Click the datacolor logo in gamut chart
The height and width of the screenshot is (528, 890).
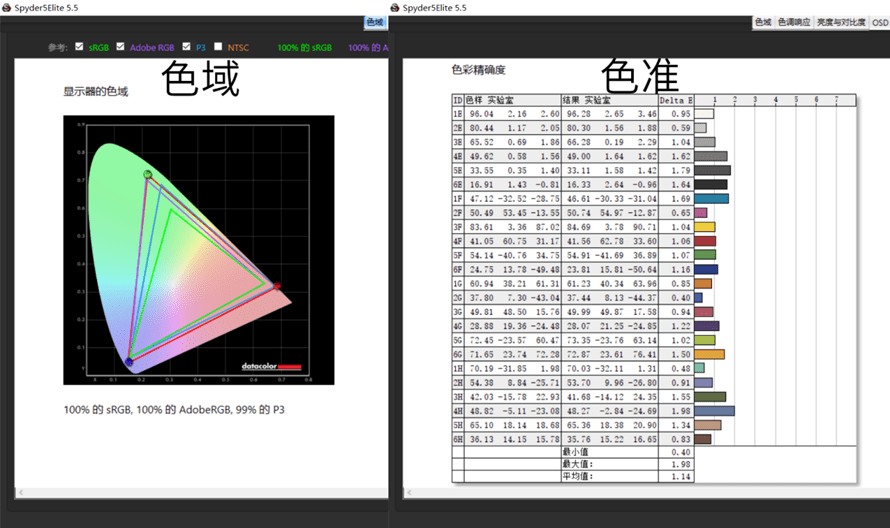(271, 366)
